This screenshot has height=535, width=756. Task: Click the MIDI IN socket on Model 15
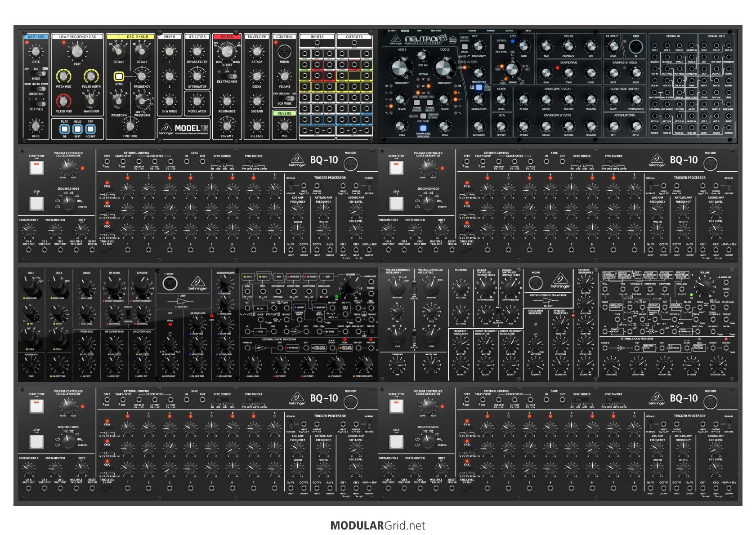pyautogui.click(x=284, y=51)
